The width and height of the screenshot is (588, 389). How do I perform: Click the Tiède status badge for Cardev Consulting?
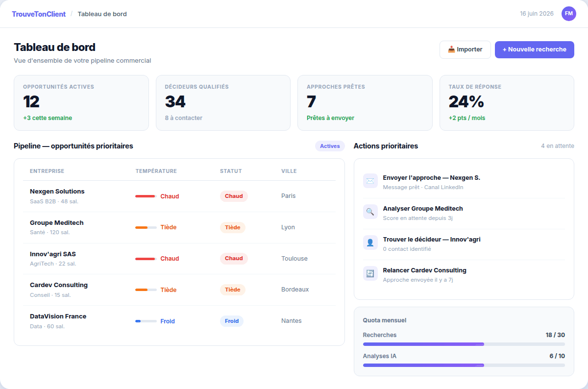pos(233,290)
